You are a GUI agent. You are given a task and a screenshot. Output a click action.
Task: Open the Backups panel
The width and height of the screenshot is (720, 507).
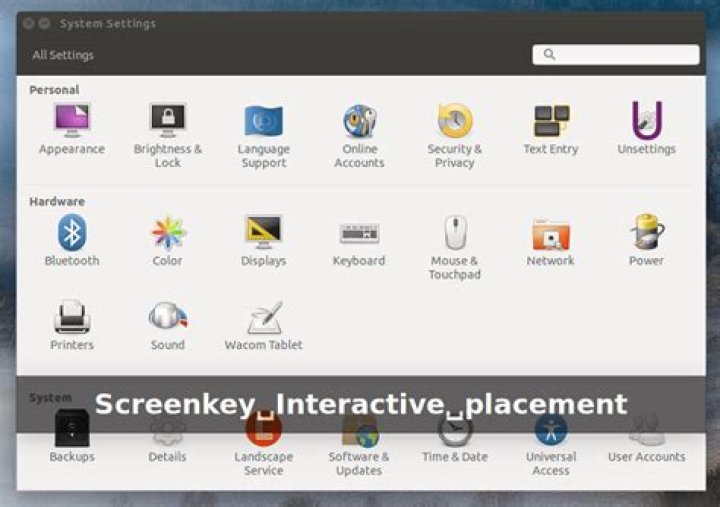coord(72,436)
